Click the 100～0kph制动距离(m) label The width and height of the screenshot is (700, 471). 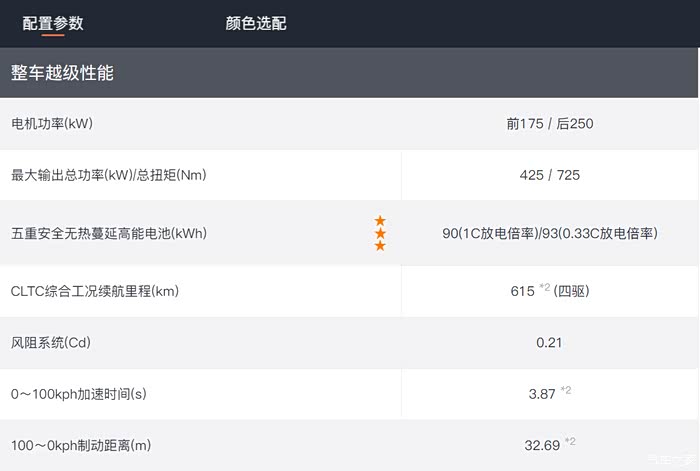click(x=81, y=445)
